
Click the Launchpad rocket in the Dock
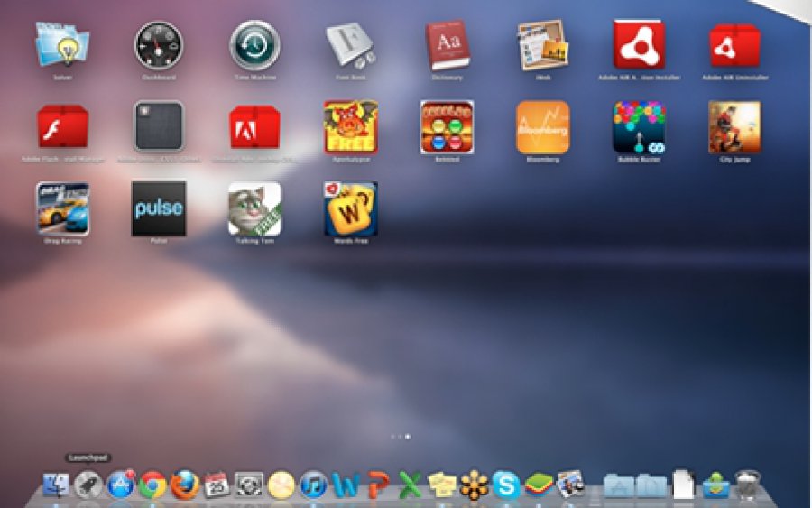(x=88, y=485)
